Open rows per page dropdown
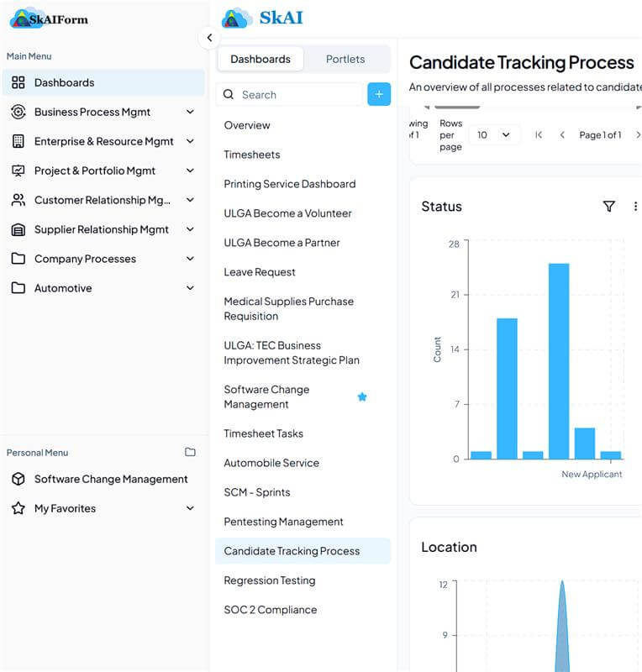Viewport: 642px width, 672px height. pyautogui.click(x=493, y=135)
